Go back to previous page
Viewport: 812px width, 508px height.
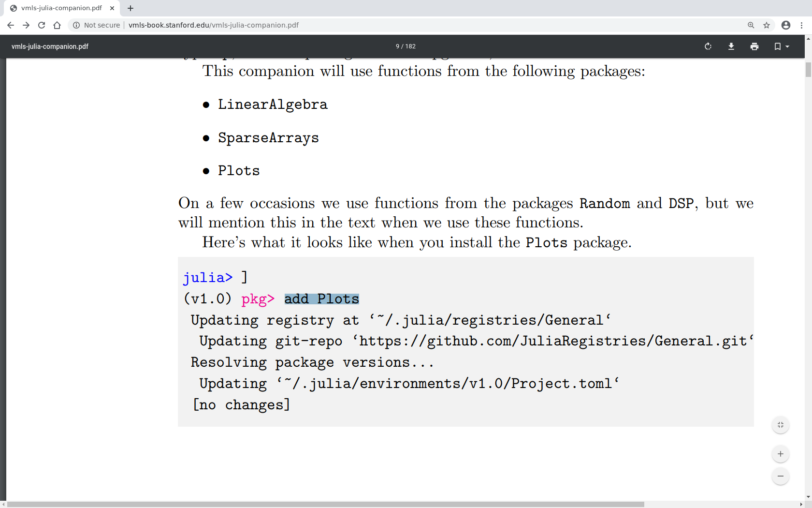(x=11, y=25)
